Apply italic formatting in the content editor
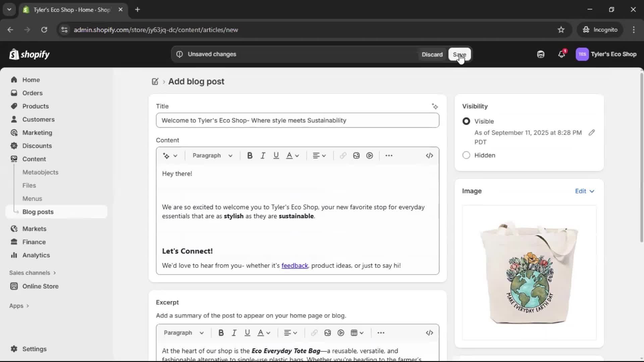Image resolution: width=644 pixels, height=362 pixels. pos(263,155)
